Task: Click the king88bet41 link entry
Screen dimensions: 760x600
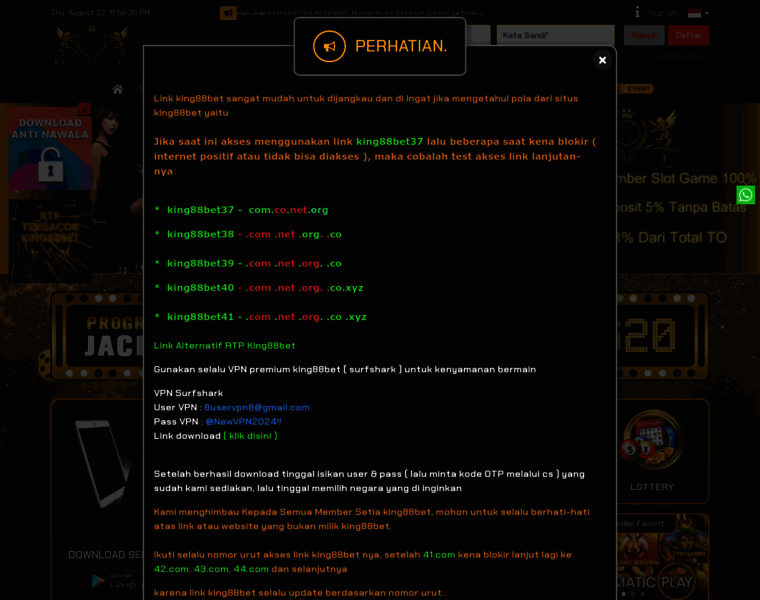Action: (x=267, y=316)
